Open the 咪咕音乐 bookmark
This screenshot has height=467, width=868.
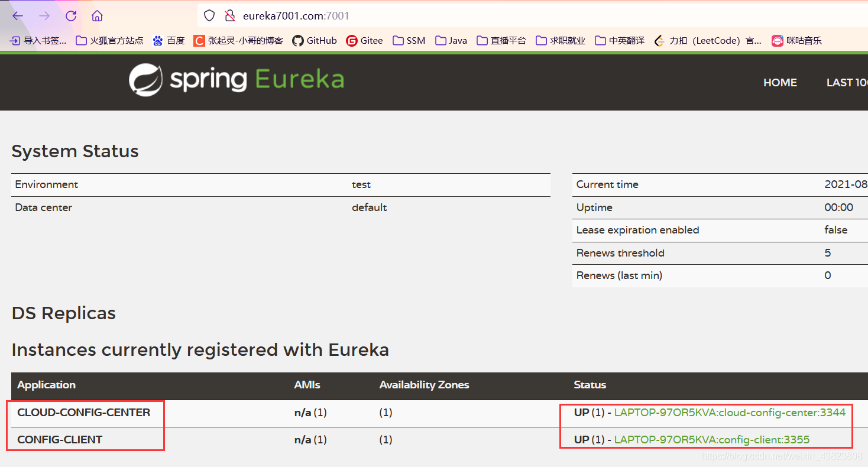tap(797, 41)
